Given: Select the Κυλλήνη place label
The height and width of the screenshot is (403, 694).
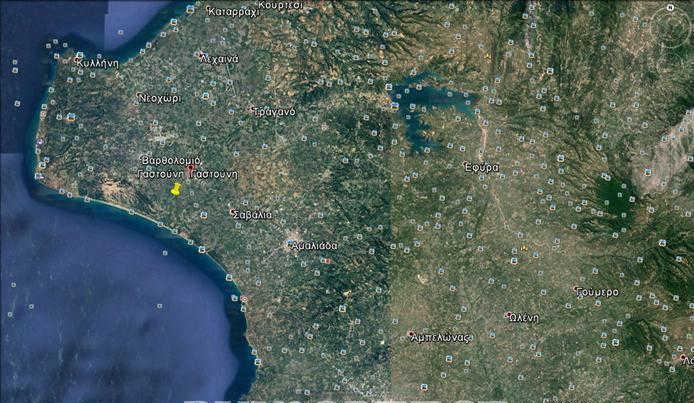Looking at the screenshot, I should [x=97, y=62].
